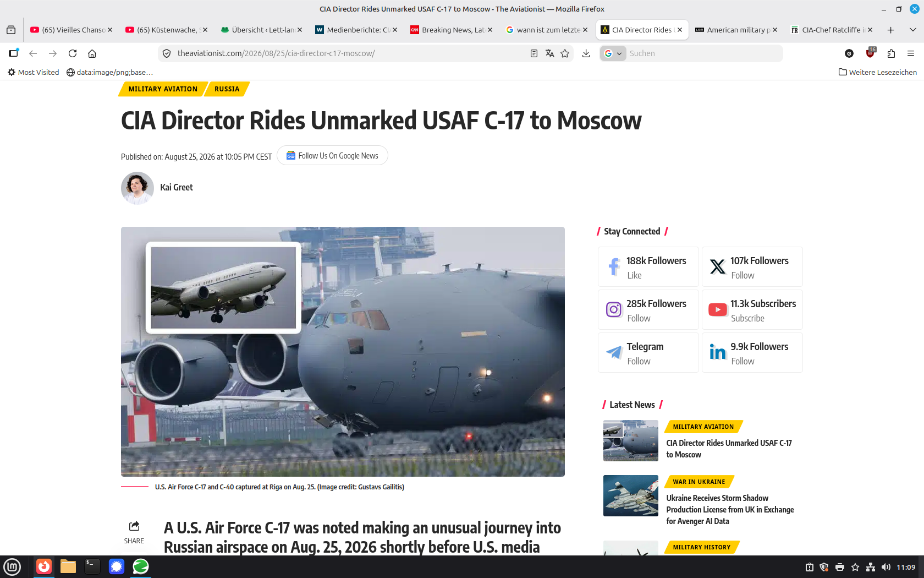Like the Facebook page 188k Followers

648,267
